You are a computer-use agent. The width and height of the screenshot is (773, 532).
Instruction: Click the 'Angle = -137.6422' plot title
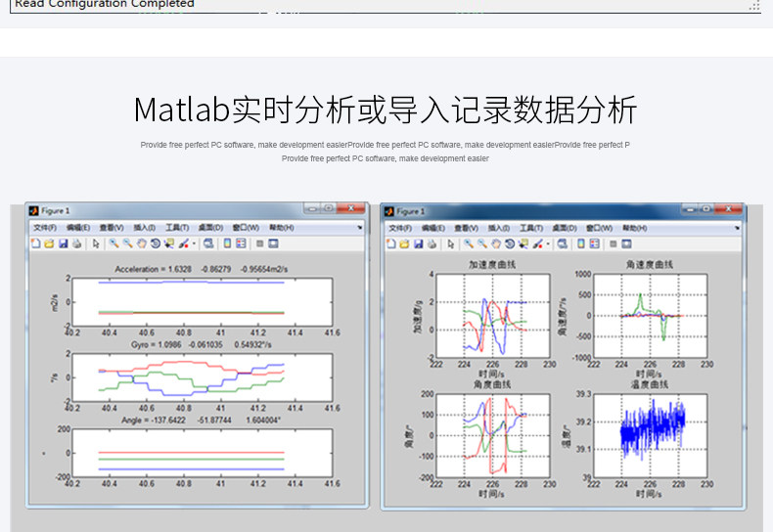pos(202,421)
